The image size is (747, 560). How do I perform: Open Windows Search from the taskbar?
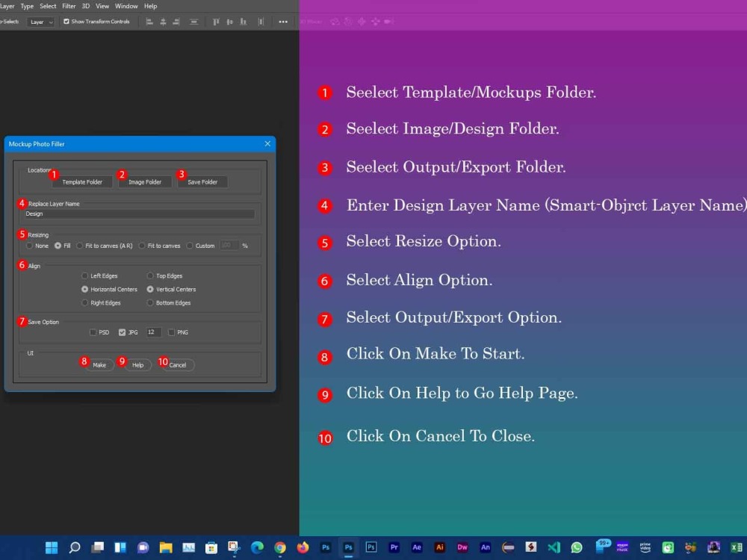[74, 547]
